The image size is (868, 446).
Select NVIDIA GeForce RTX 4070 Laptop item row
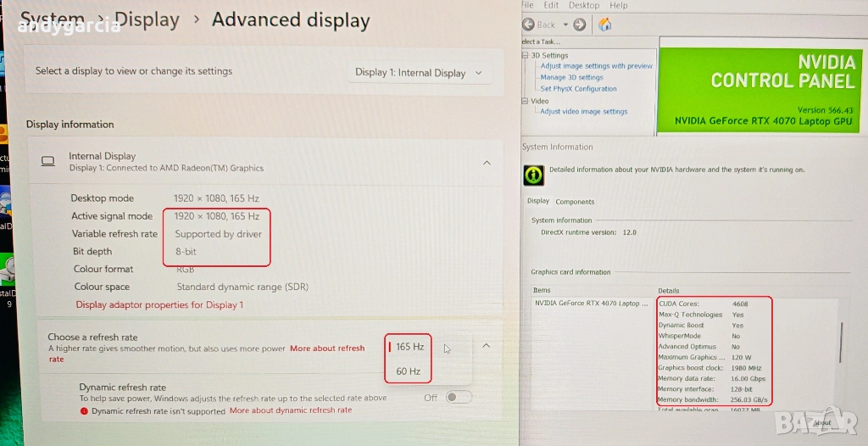591,304
